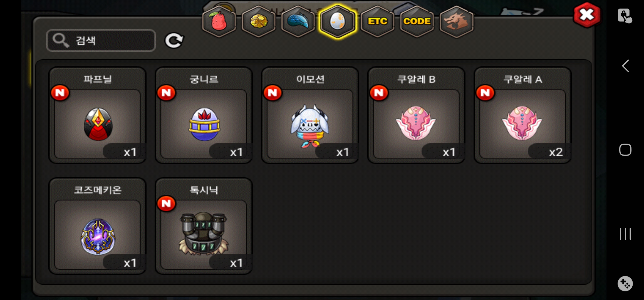The height and width of the screenshot is (300, 644).
Task: Click the refresh arrow icon
Action: point(174,41)
